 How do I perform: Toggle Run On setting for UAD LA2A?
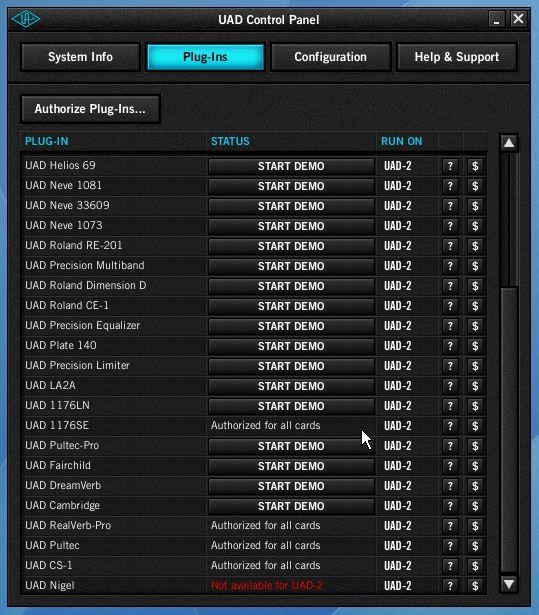click(x=398, y=386)
